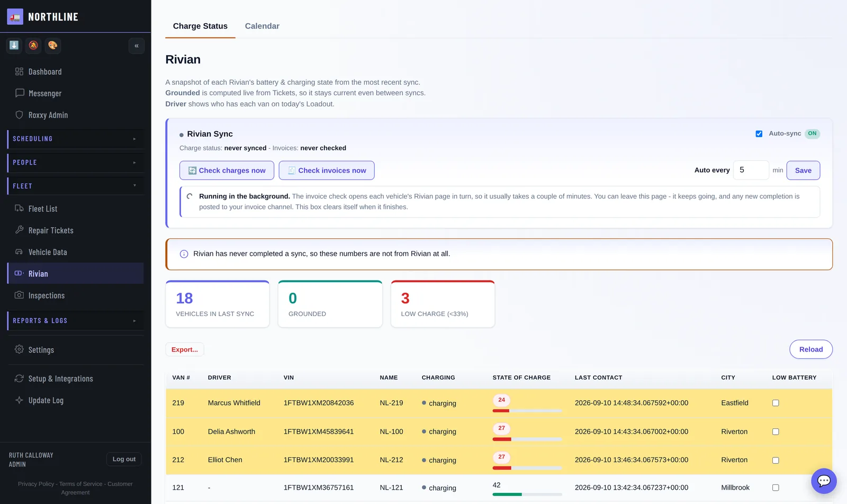Collapse the sidebar with the double chevron
Viewport: 847px width, 504px height.
pyautogui.click(x=137, y=46)
